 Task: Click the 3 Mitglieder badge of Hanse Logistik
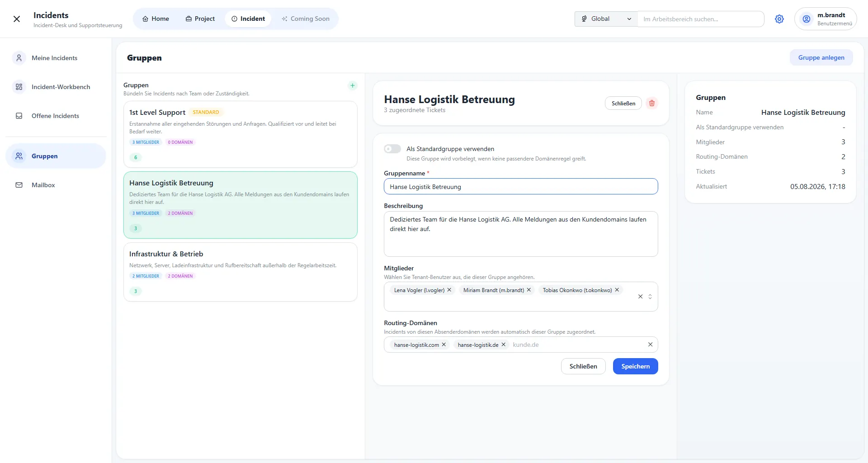click(x=146, y=213)
